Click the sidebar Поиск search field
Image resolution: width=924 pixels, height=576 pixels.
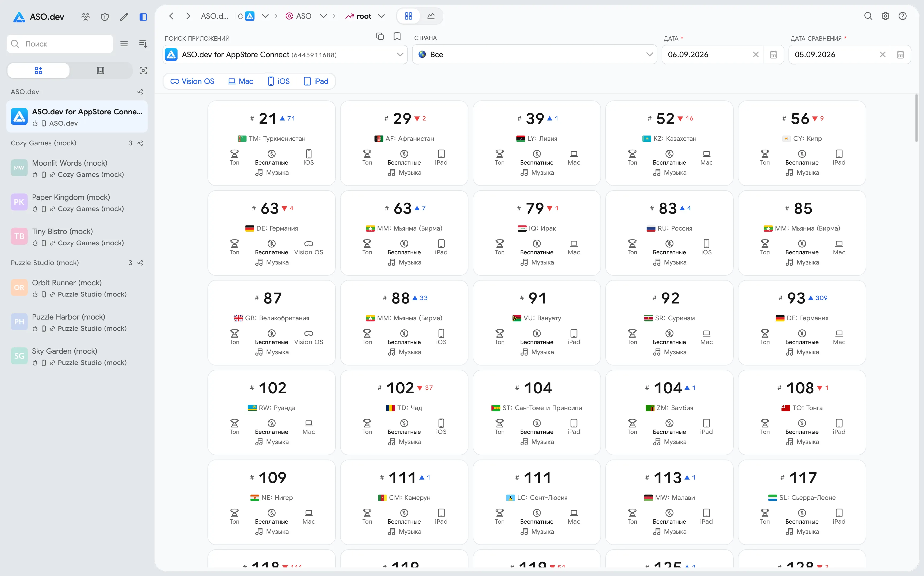60,44
